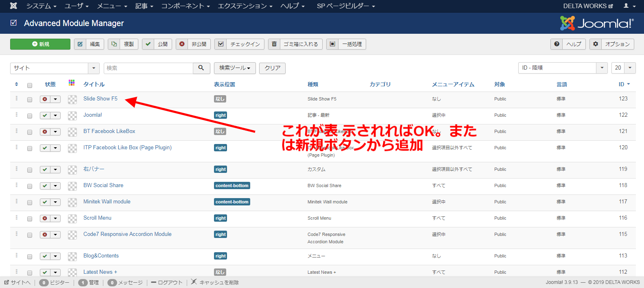
Task: Toggle the published status of Joomla! module
Action: pyautogui.click(x=45, y=116)
